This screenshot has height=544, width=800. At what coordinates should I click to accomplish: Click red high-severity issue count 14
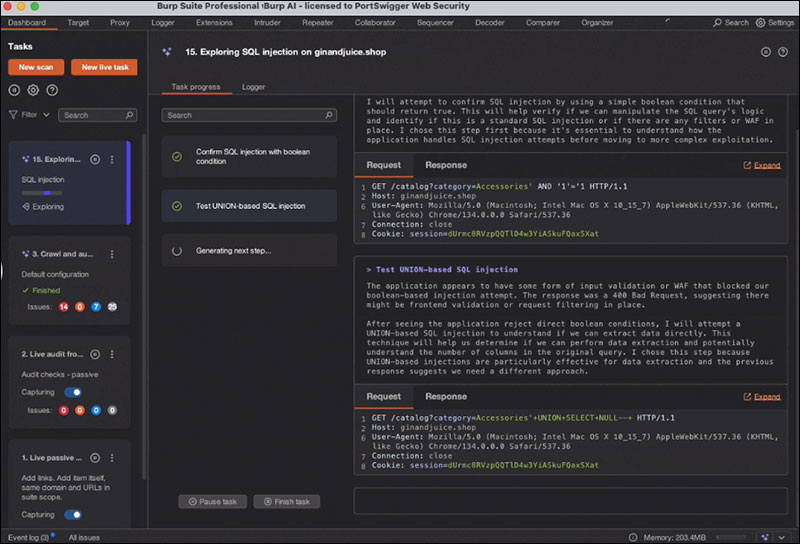63,307
